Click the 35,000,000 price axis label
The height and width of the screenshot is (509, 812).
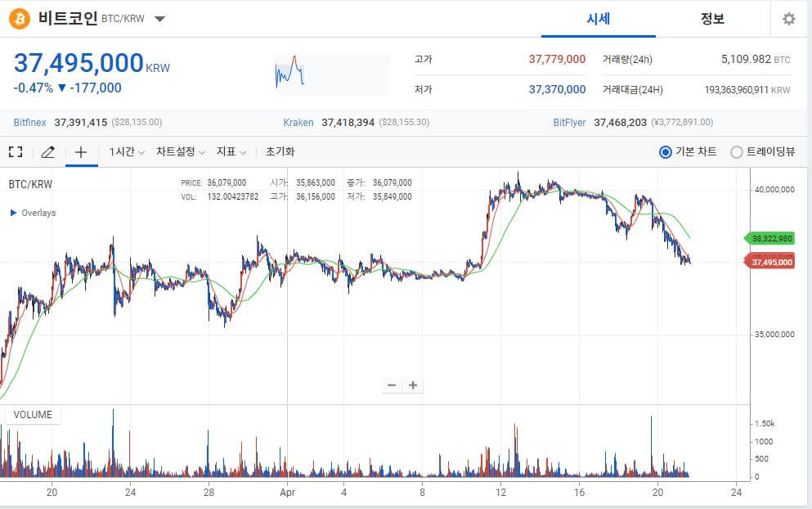point(774,335)
